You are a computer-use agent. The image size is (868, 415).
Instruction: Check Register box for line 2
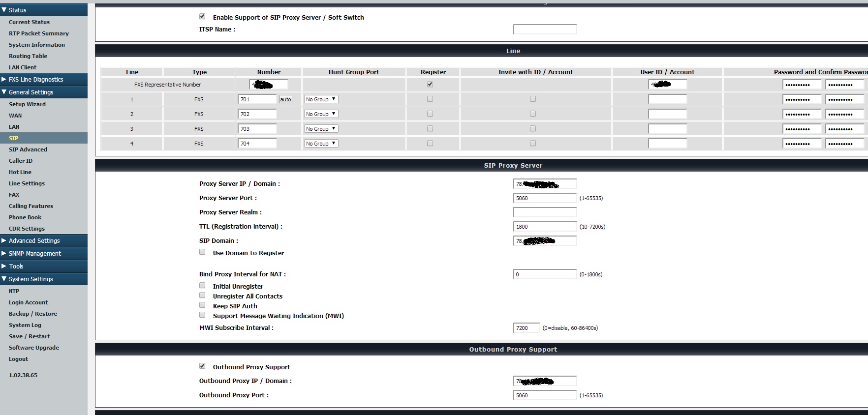pyautogui.click(x=430, y=114)
